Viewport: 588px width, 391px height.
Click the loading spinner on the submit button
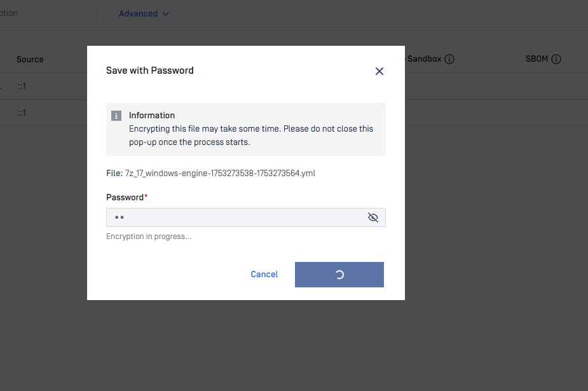[x=339, y=275]
